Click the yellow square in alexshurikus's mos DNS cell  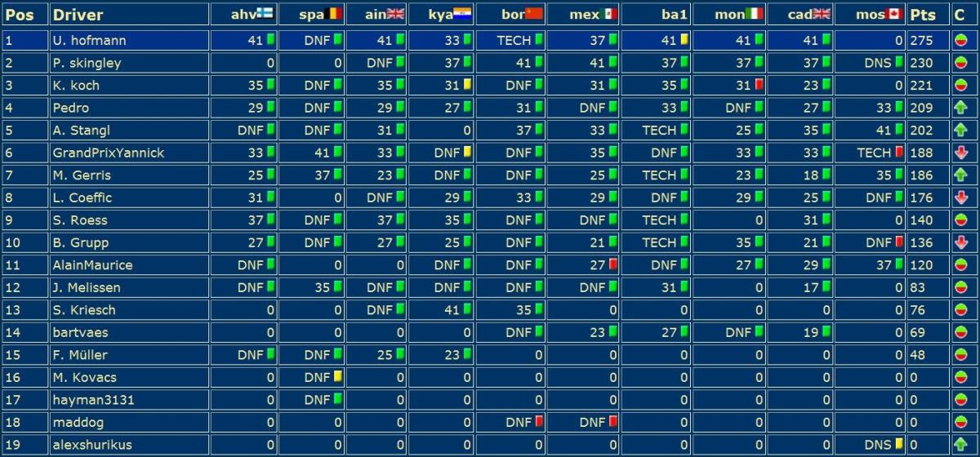coord(899,445)
